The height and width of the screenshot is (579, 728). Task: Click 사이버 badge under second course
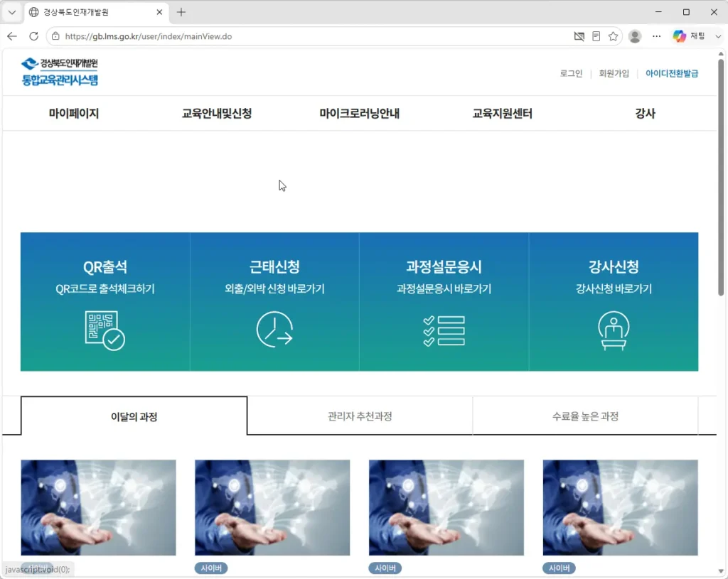click(x=211, y=568)
